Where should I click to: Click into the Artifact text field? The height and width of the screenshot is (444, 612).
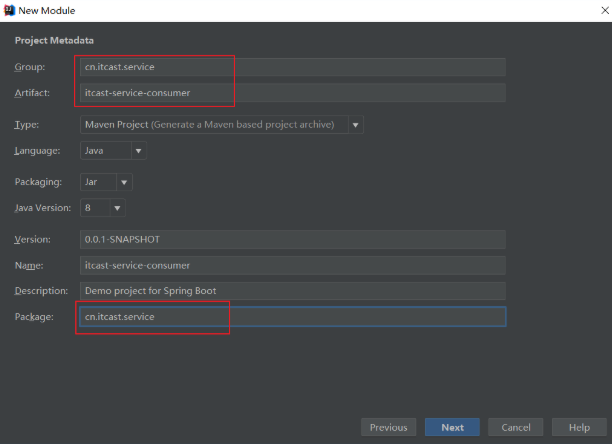click(292, 93)
